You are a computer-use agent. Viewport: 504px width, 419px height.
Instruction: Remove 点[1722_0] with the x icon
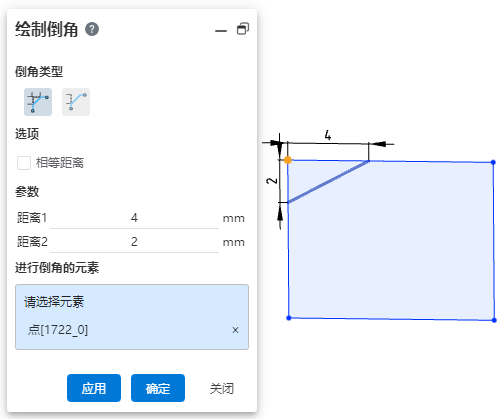[x=235, y=330]
